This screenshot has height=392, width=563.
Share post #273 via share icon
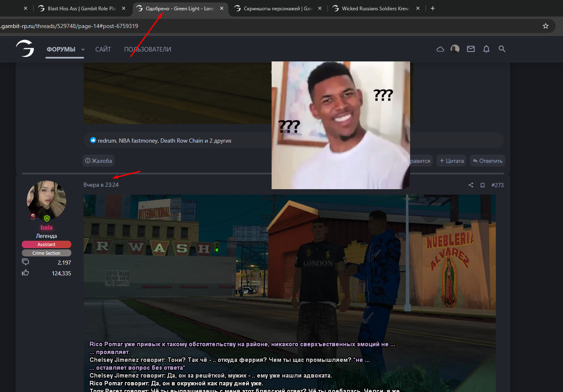(x=471, y=185)
